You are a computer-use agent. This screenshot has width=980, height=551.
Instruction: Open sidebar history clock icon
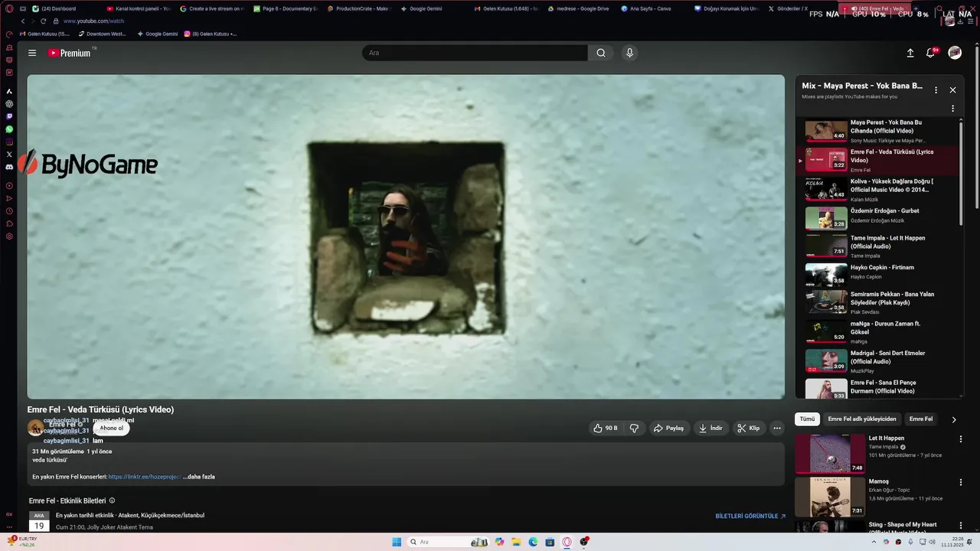click(x=9, y=210)
